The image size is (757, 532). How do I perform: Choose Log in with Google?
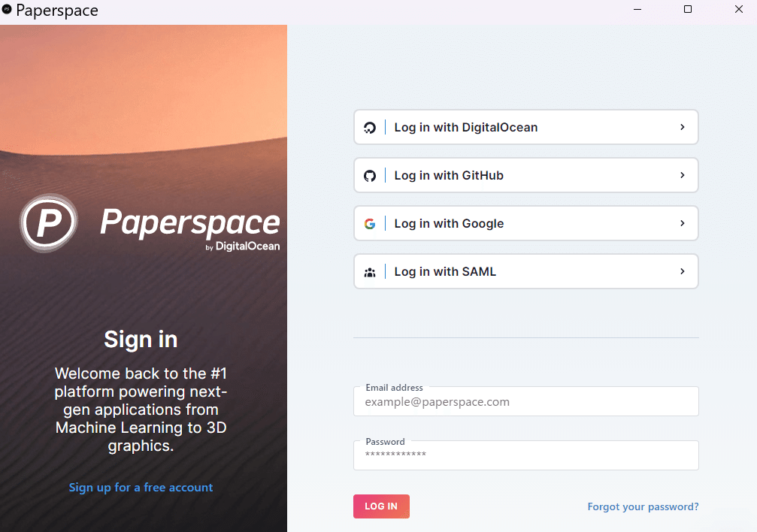click(x=525, y=223)
